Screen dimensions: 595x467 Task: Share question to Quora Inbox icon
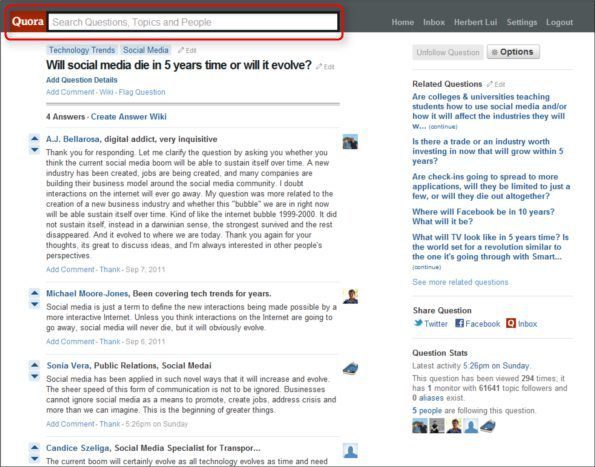pyautogui.click(x=511, y=323)
